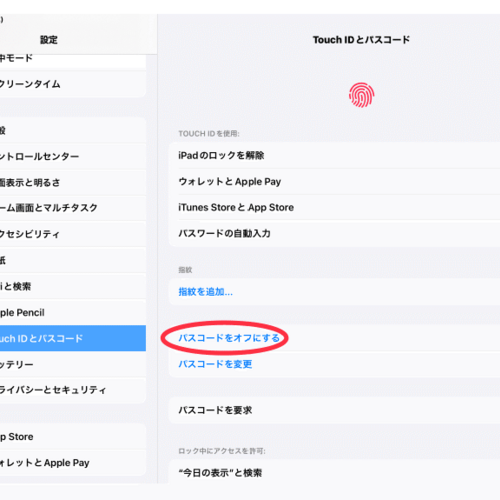
Task: Tap the パスワードの自動入力 row
Action: pyautogui.click(x=334, y=233)
